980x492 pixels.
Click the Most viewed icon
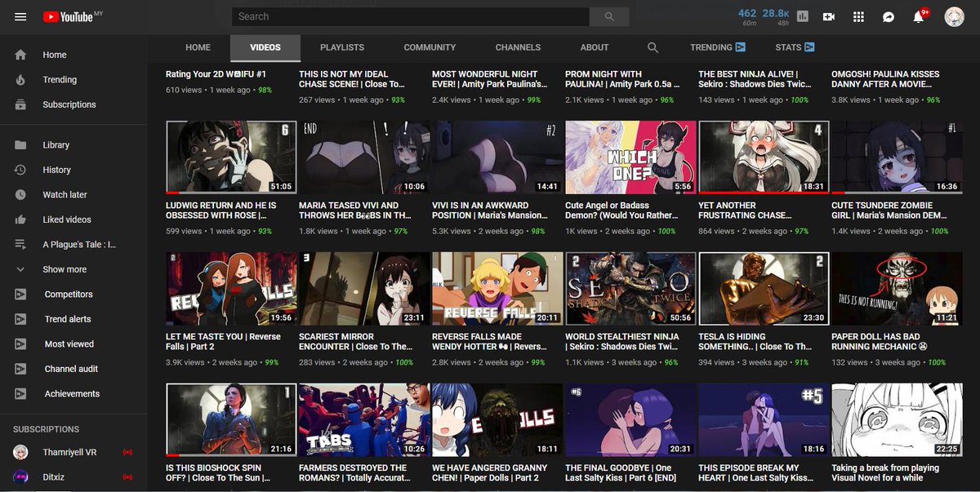[x=20, y=344]
